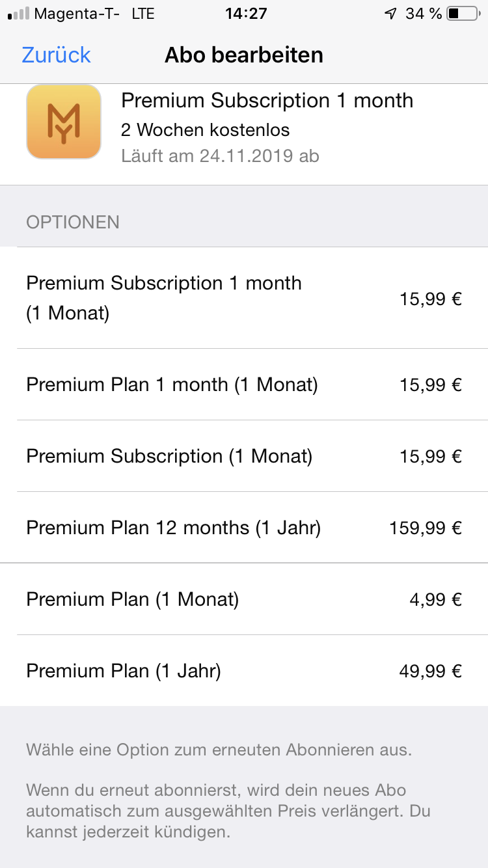Tap the Abo bearbeiten page title
The height and width of the screenshot is (868, 488).
244,55
